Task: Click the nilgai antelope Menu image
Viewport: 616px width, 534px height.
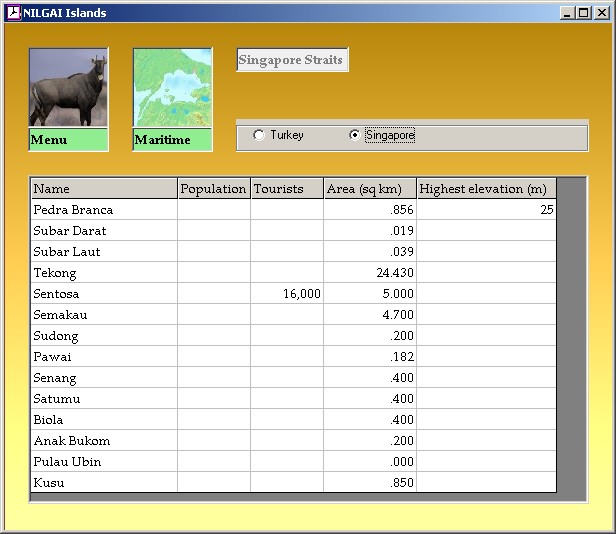Action: 68,88
